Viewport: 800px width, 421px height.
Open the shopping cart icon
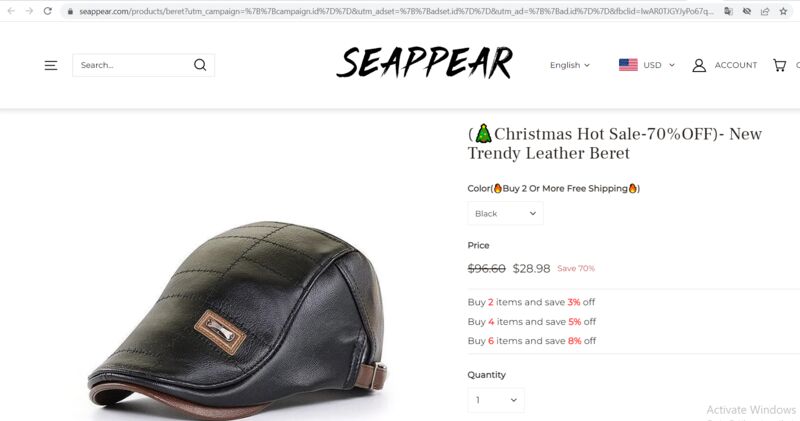click(779, 65)
